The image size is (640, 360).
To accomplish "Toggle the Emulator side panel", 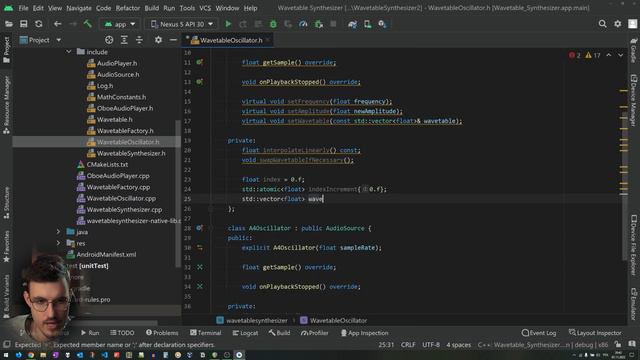I will (633, 304).
